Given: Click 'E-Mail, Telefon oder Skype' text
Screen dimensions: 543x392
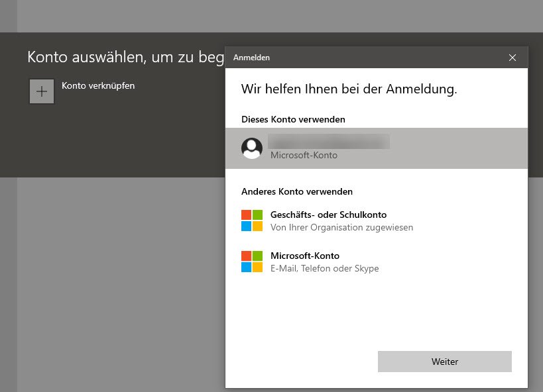Looking at the screenshot, I should click(324, 268).
